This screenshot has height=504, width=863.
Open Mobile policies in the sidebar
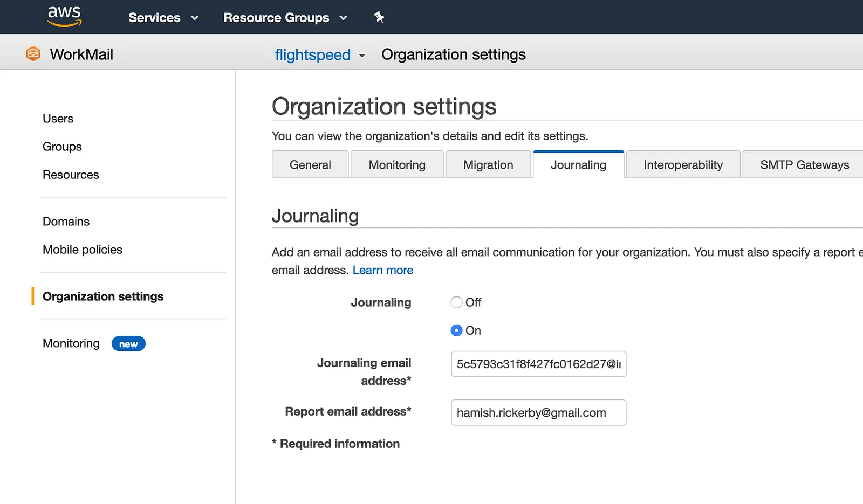tap(83, 250)
